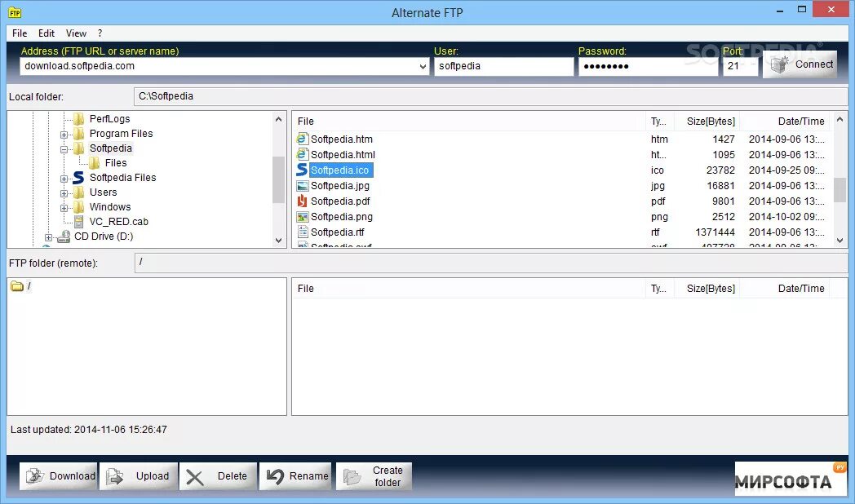Click the Softpedia.jpg image icon
Viewport: 855px width, 504px height.
(302, 186)
